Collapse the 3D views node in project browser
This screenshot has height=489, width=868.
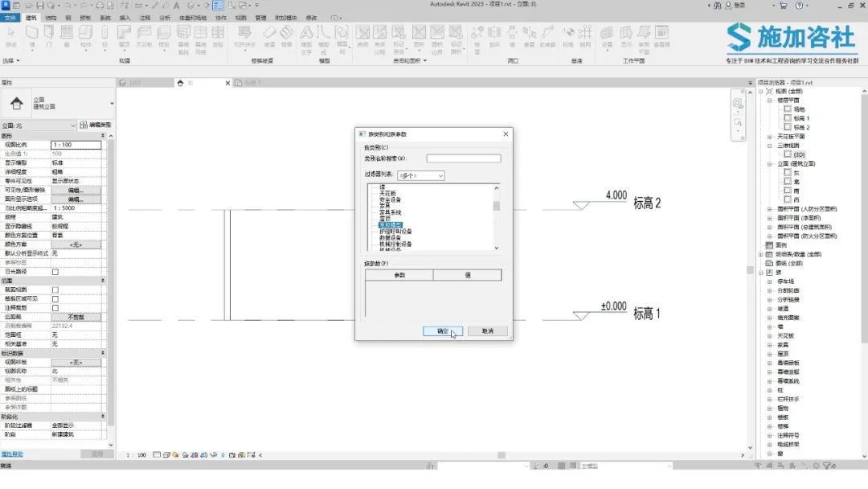[769, 146]
